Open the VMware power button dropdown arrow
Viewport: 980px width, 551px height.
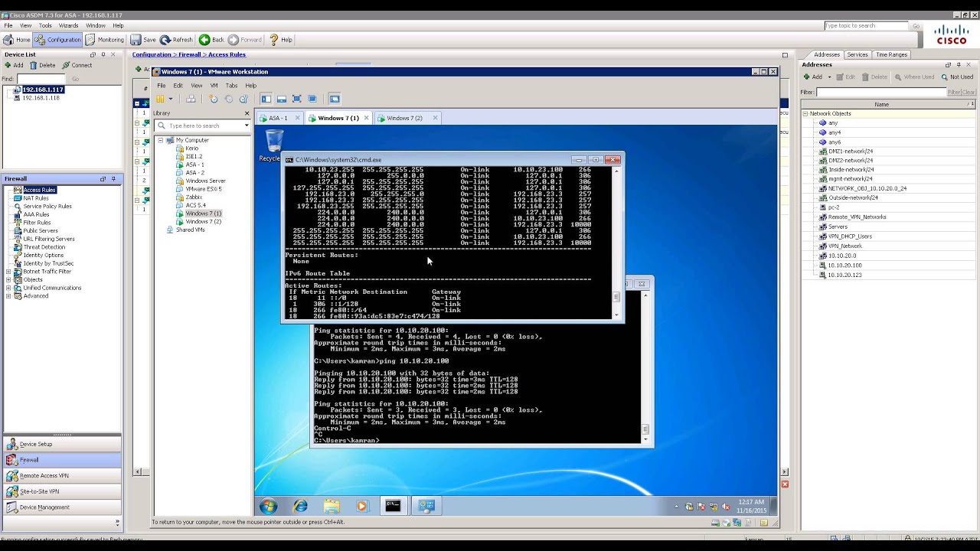[170, 99]
